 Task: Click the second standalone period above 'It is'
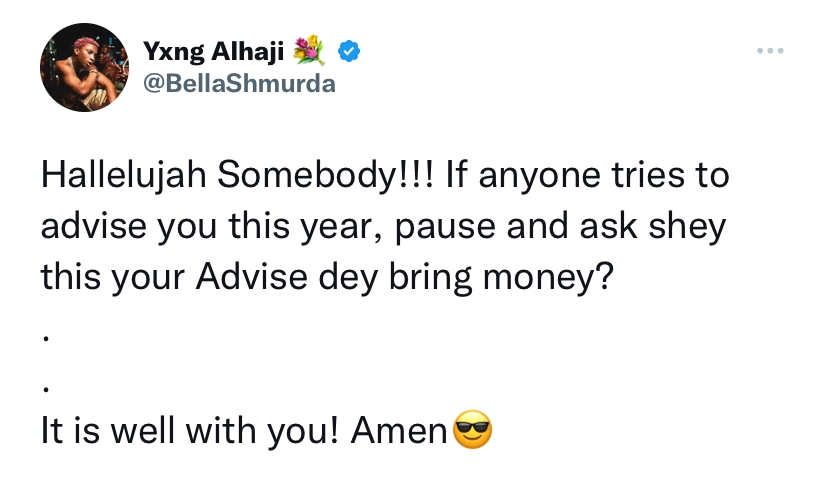click(46, 389)
